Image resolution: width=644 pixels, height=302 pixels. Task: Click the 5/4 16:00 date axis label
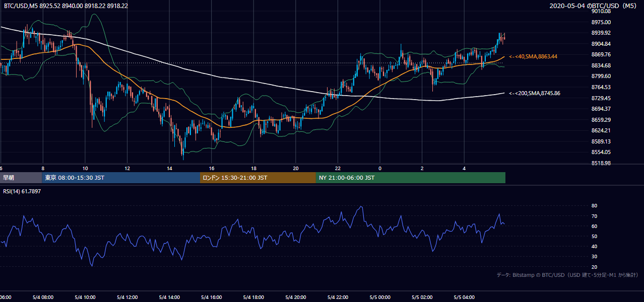pos(212,297)
